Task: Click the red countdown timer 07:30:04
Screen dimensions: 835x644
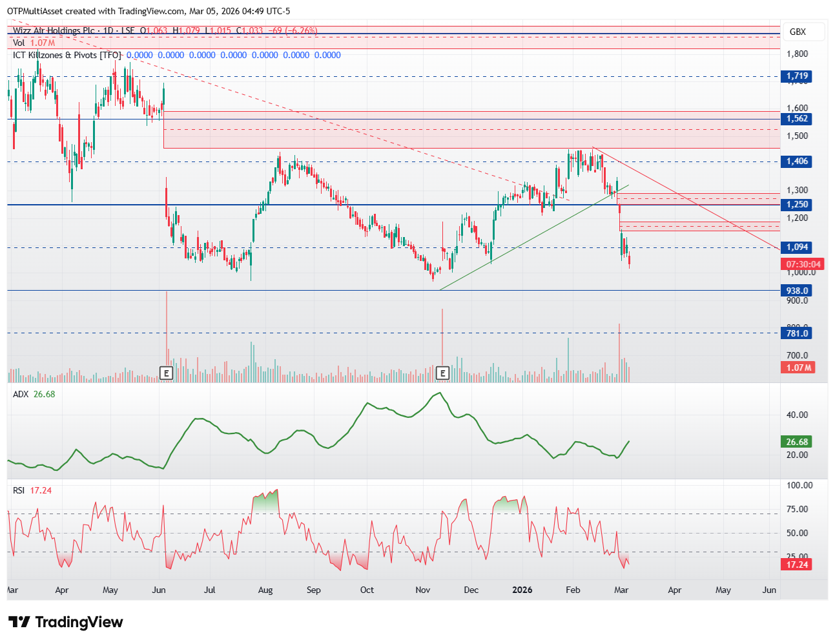Action: coord(803,264)
